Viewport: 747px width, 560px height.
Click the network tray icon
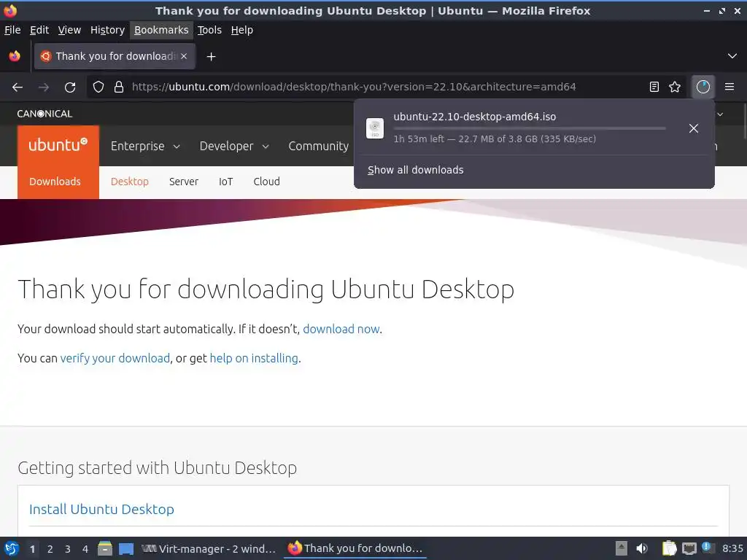coord(689,549)
